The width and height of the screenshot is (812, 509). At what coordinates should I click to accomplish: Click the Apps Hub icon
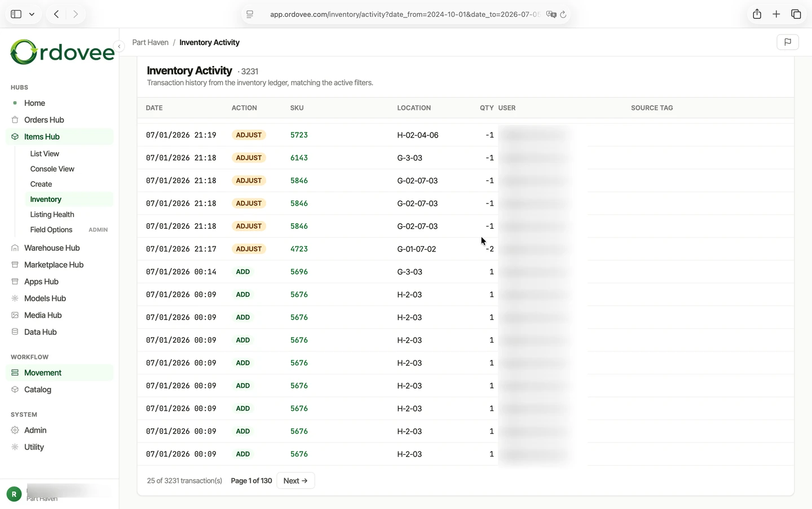pyautogui.click(x=15, y=282)
